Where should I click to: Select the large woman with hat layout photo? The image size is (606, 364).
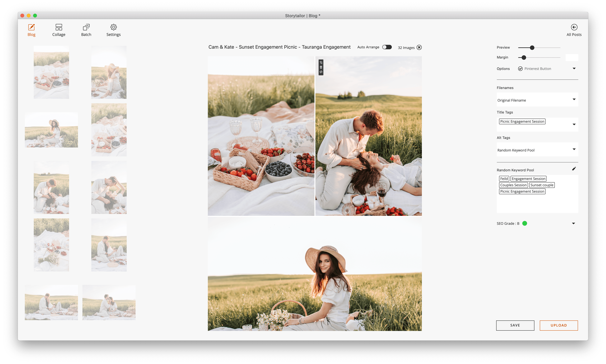tap(315, 274)
